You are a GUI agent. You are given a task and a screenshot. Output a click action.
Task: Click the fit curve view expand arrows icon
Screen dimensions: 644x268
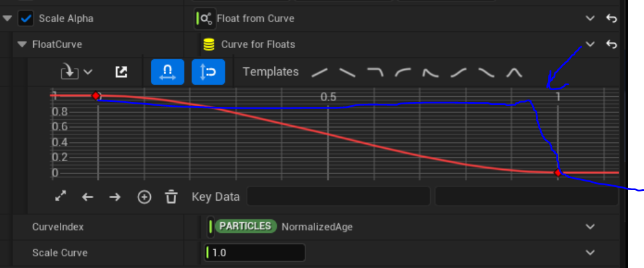[x=61, y=196]
